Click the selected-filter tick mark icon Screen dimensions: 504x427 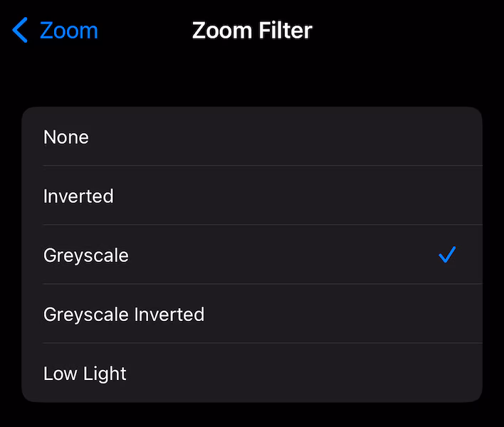point(447,255)
